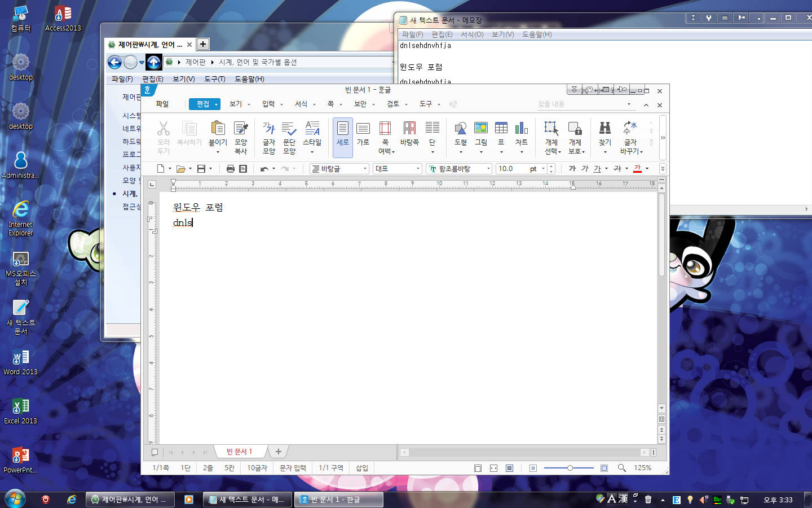Expand the format toolbar overflow chevron
The width and height of the screenshot is (812, 508).
(x=663, y=169)
